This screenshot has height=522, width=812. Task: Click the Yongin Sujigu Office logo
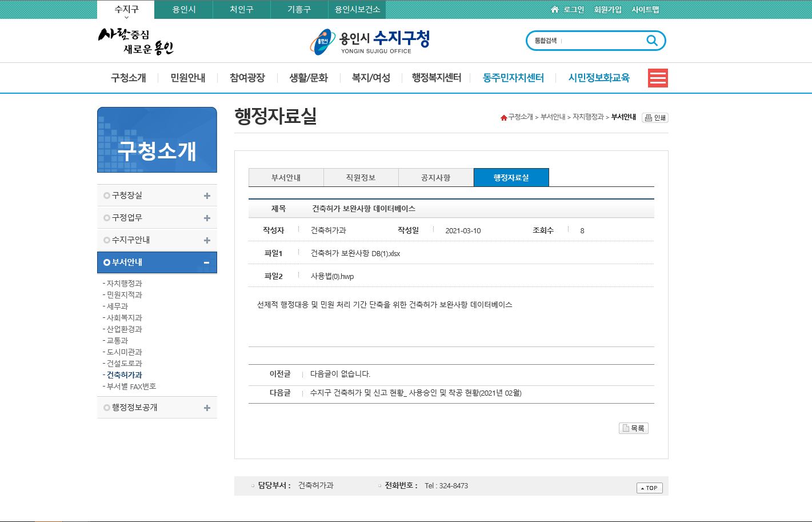370,42
